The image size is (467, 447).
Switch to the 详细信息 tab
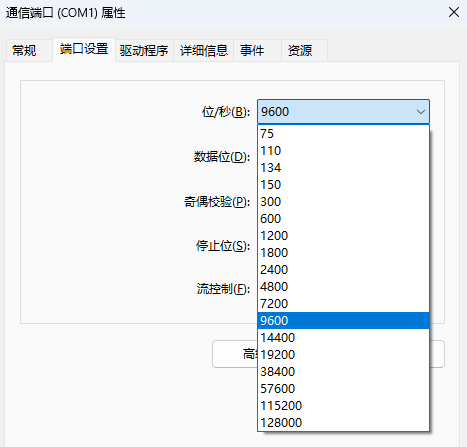(204, 51)
